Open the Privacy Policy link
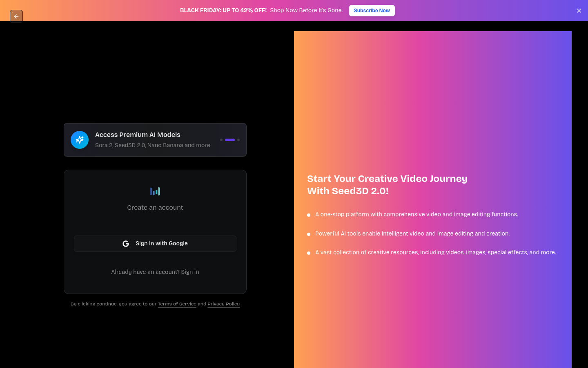Viewport: 588px width, 368px height. (x=223, y=304)
